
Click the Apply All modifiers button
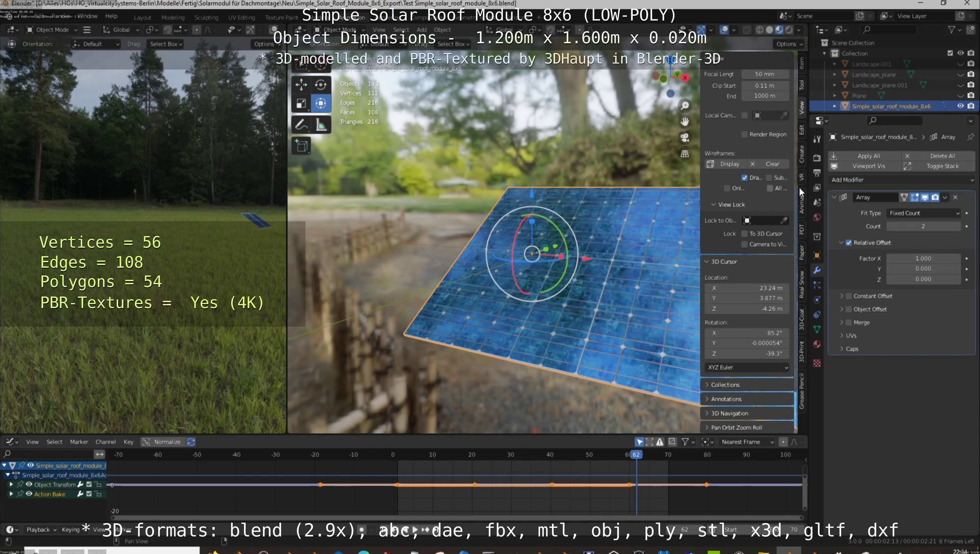pos(868,156)
